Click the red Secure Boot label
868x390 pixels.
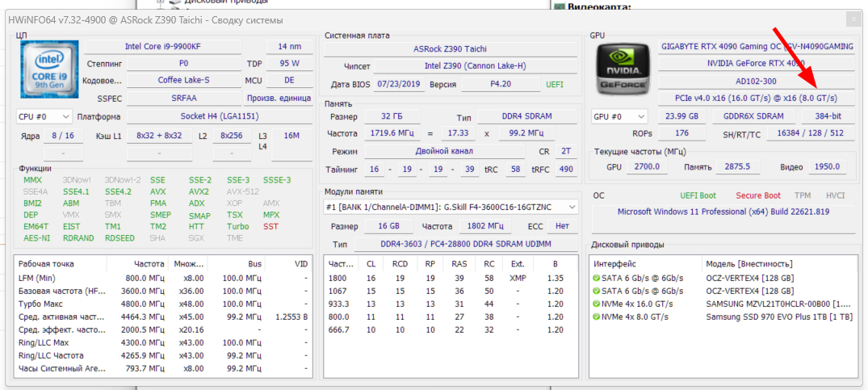(758, 196)
